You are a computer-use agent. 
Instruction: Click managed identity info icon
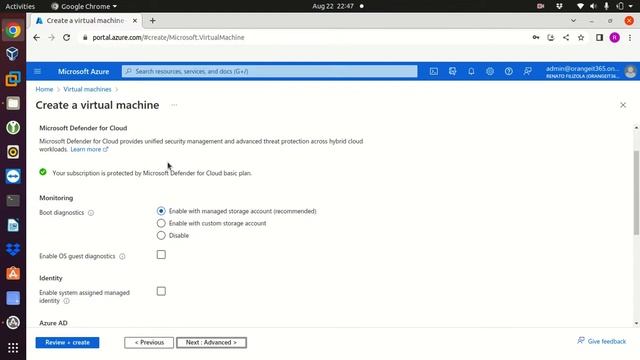tap(67, 301)
